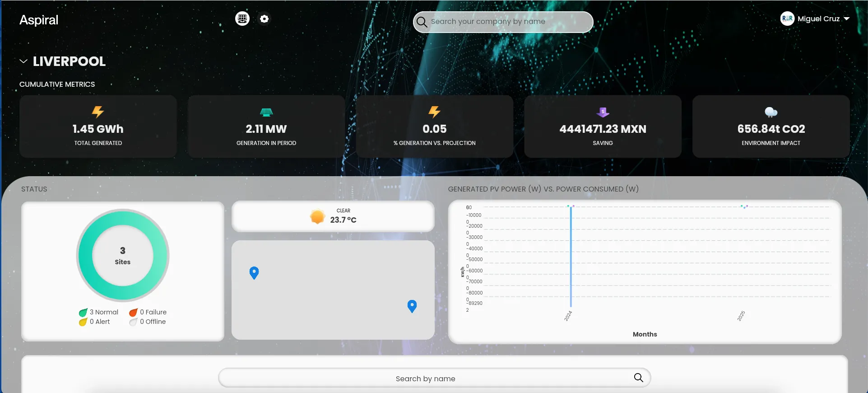Viewport: 868px width, 393px height.
Task: Click the Search by name field
Action: [x=434, y=378]
